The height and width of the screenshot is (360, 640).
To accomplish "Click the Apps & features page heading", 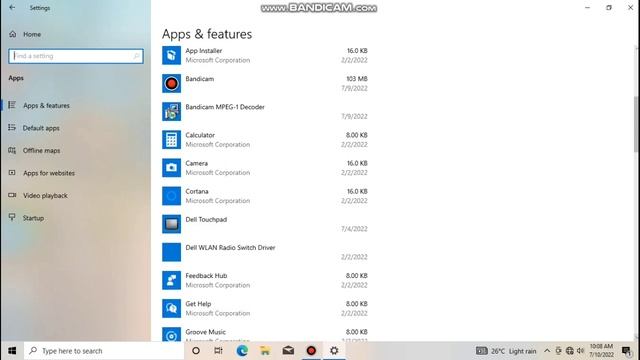I will (207, 34).
